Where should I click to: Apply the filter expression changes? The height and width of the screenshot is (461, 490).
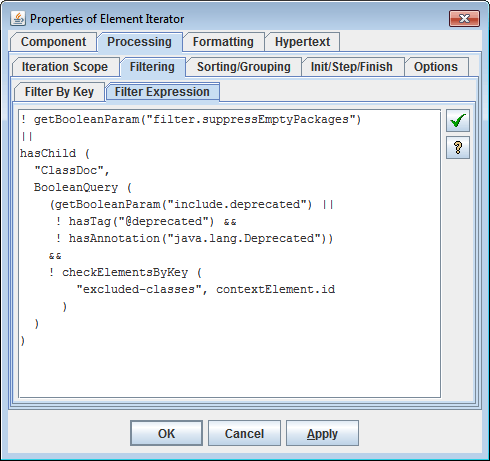(x=322, y=433)
